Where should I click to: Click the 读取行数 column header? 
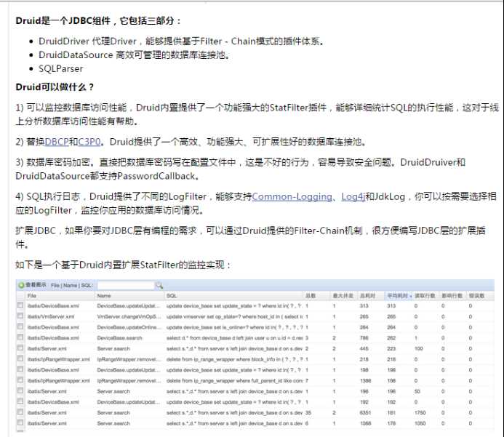tap(425, 296)
